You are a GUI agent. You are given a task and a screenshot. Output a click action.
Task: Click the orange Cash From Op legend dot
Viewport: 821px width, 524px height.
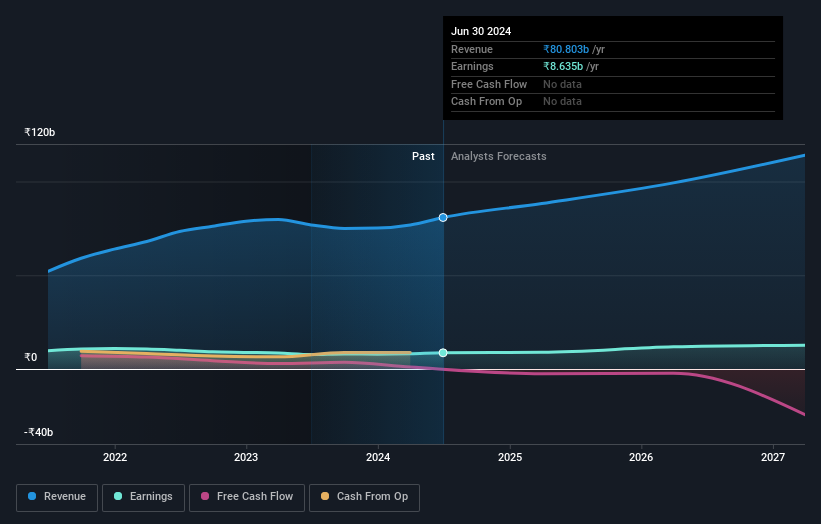click(325, 496)
